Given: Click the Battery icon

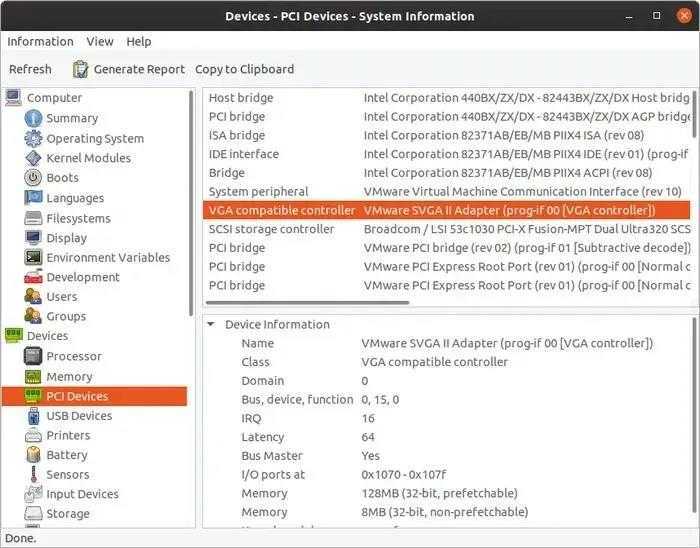Looking at the screenshot, I should tap(33, 455).
